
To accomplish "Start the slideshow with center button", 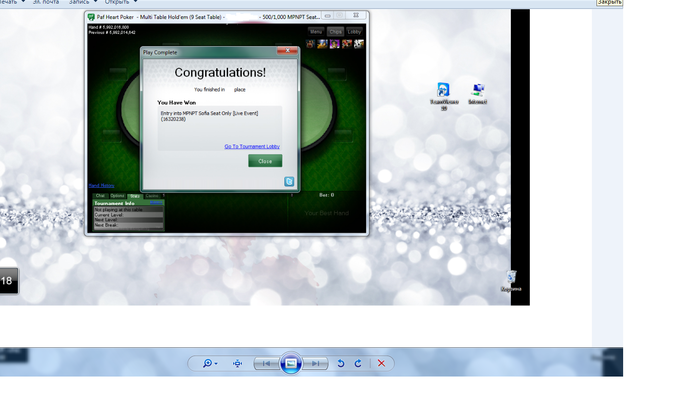I will pos(291,363).
